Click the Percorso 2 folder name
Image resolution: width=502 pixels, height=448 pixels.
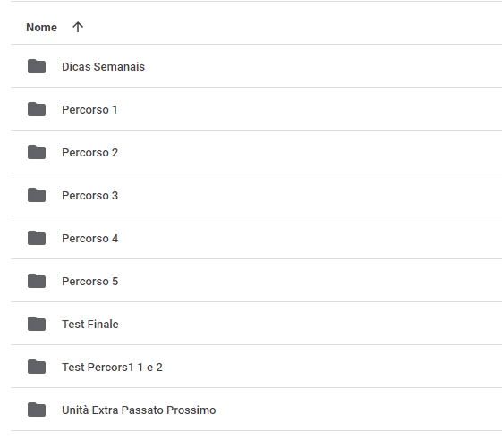coord(90,153)
